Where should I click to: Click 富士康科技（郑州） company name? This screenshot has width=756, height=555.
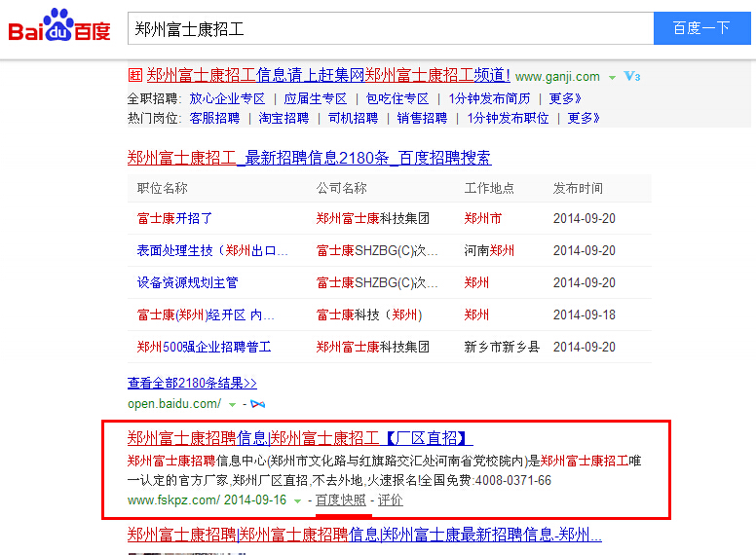(x=369, y=315)
